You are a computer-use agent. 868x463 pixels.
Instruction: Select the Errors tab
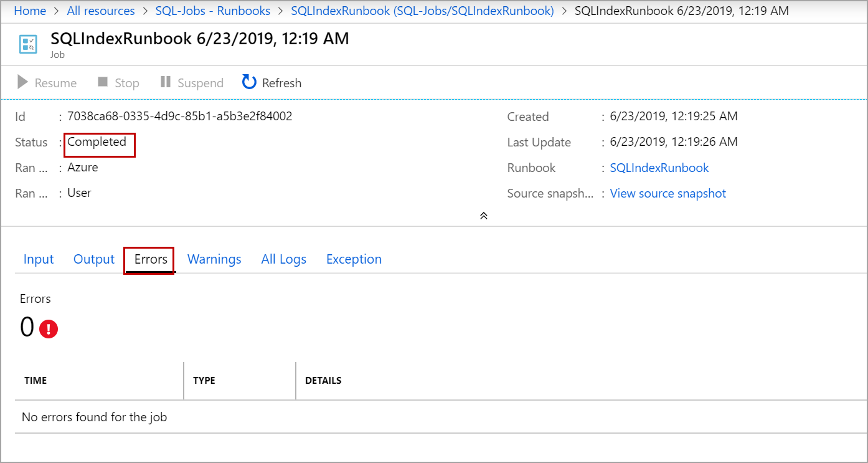pyautogui.click(x=151, y=259)
